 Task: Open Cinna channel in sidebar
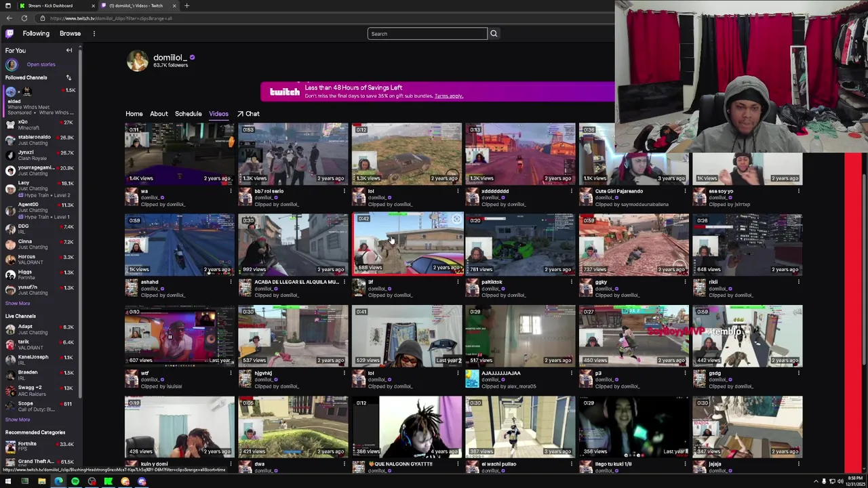[x=39, y=244]
